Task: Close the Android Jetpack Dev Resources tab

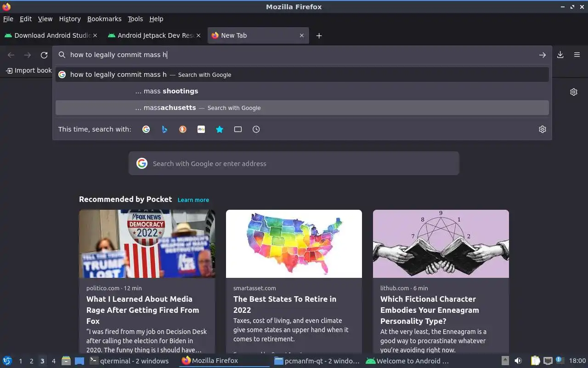Action: pyautogui.click(x=198, y=35)
